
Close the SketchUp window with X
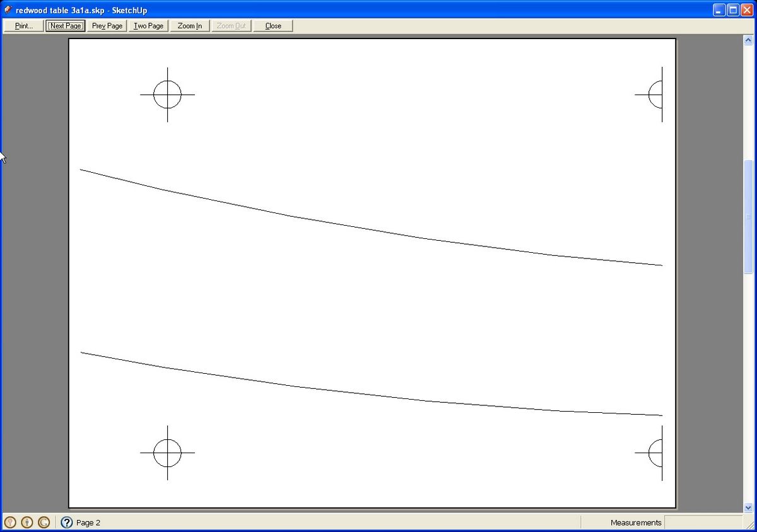(x=748, y=10)
